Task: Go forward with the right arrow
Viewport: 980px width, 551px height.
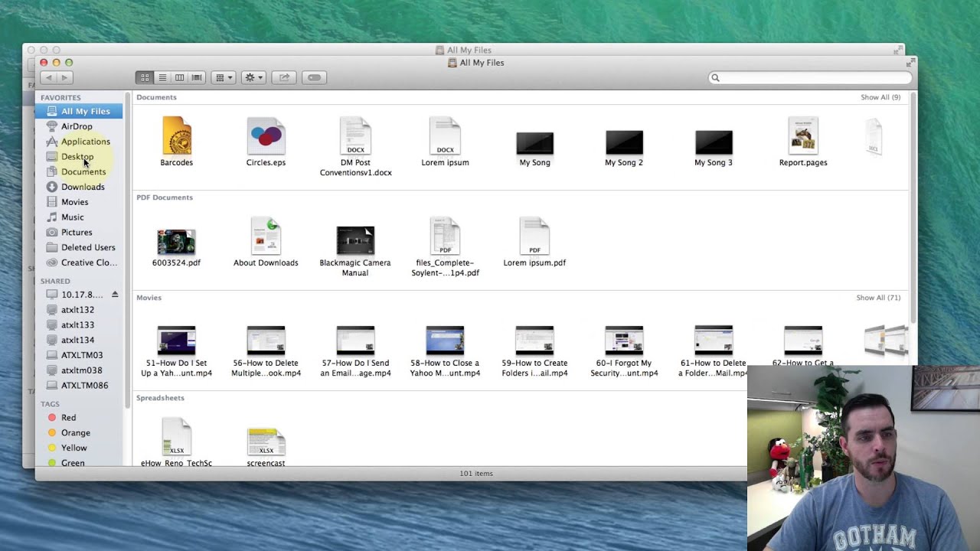Action: click(x=65, y=77)
